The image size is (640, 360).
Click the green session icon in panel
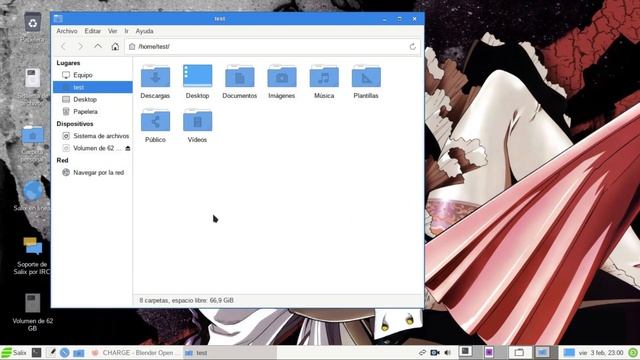(633, 353)
